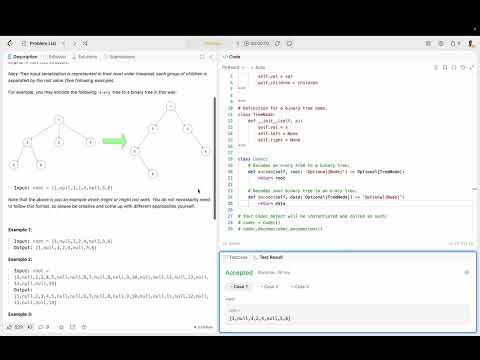
Task: Open the streak fire counter
Action: [x=455, y=43]
